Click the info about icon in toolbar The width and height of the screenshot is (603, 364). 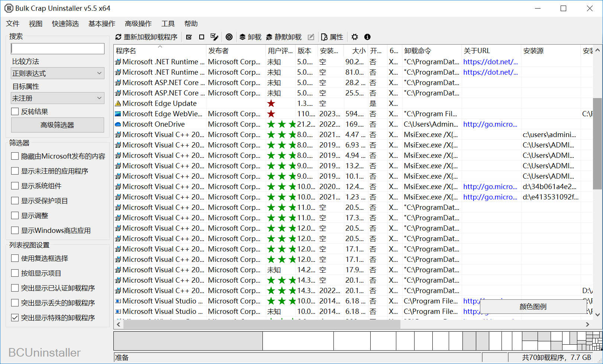tap(367, 37)
